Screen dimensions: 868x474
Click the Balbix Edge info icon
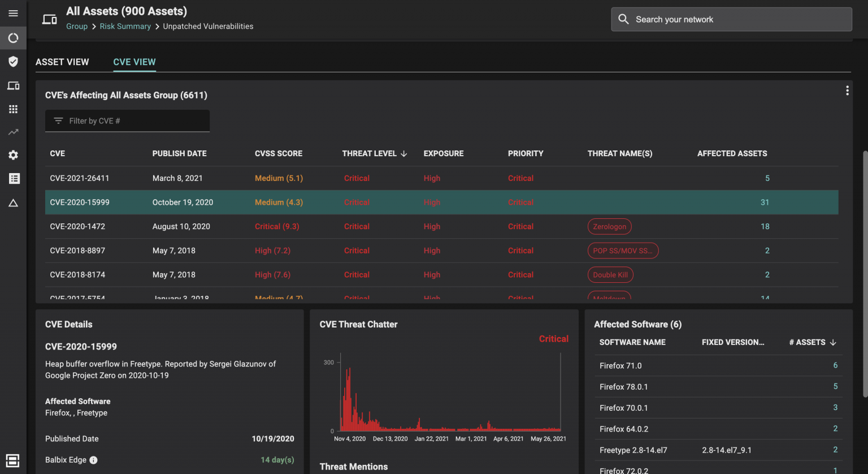coord(93,460)
